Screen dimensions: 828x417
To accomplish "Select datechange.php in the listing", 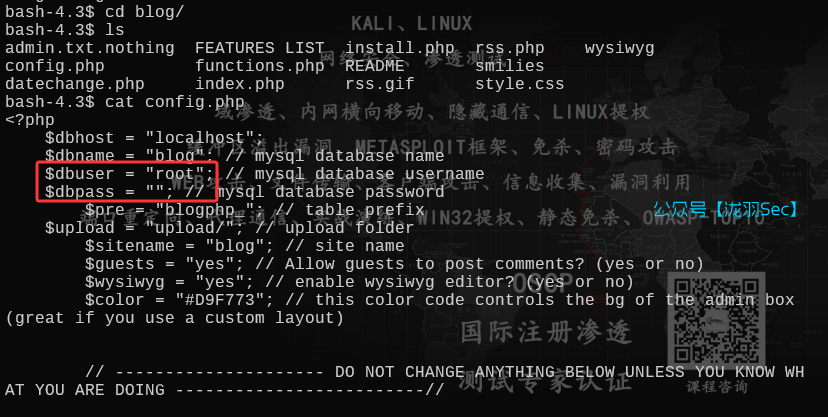I will [75, 84].
